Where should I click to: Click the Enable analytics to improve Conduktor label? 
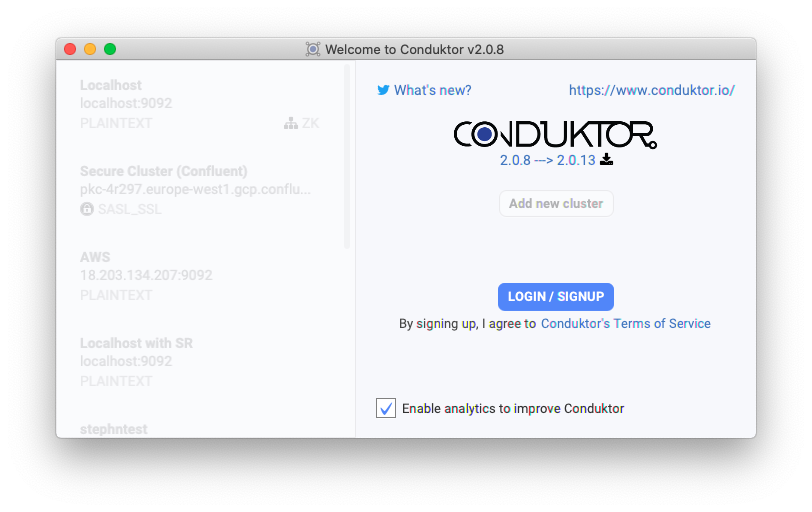pos(513,408)
